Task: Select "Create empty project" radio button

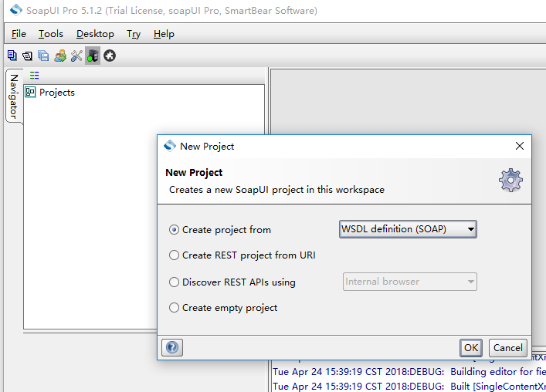Action: tap(174, 307)
